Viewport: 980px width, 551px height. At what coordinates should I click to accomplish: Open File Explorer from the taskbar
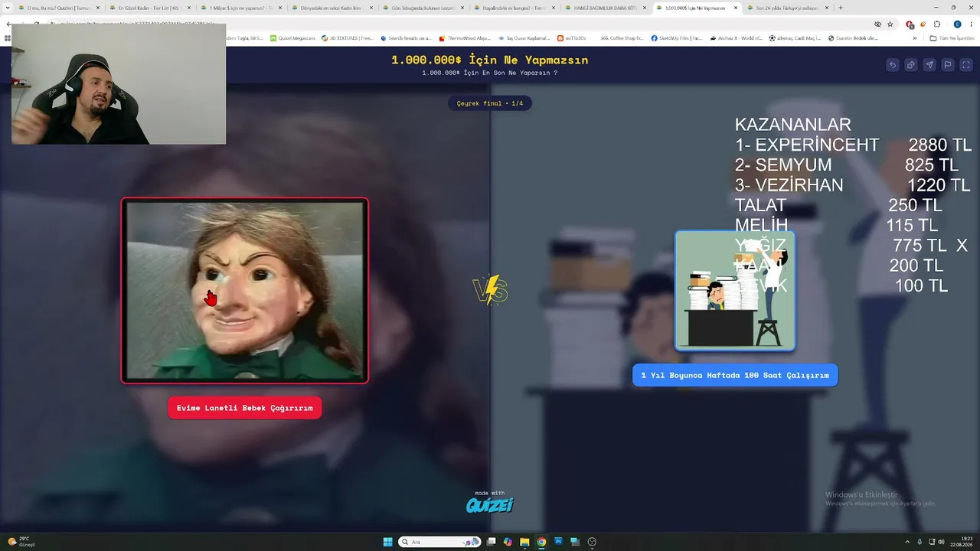(524, 542)
